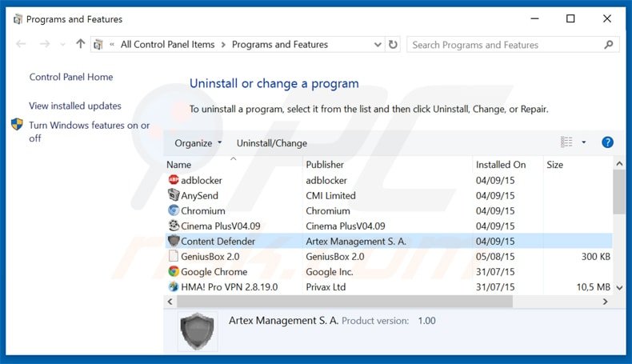Click the search magnifier icon
Screen dimensions: 632x364
point(608,44)
